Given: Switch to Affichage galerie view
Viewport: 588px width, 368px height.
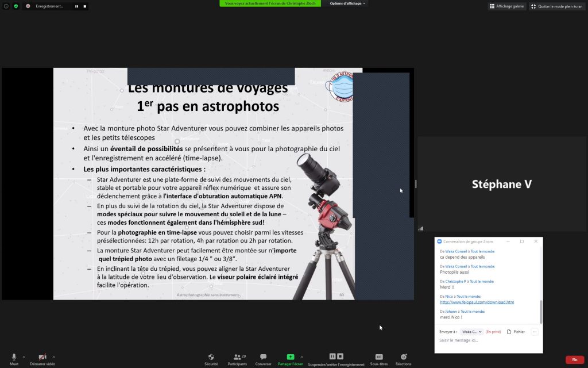Looking at the screenshot, I should pyautogui.click(x=506, y=6).
